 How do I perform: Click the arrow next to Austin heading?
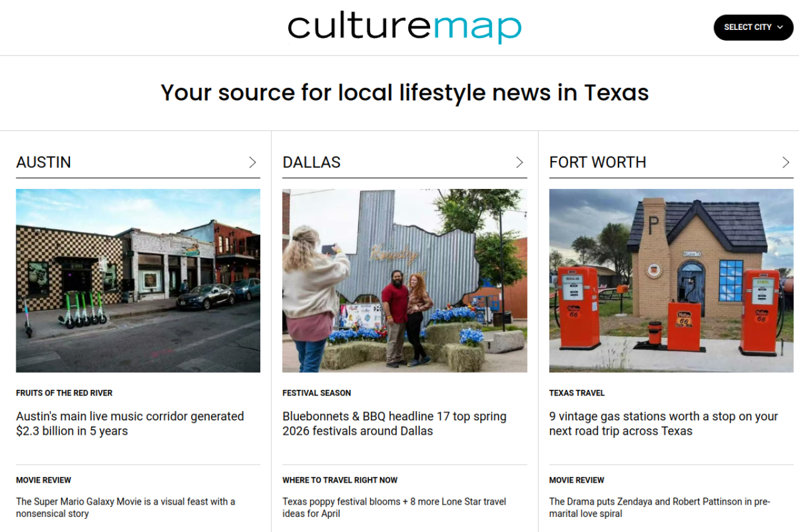coord(252,163)
